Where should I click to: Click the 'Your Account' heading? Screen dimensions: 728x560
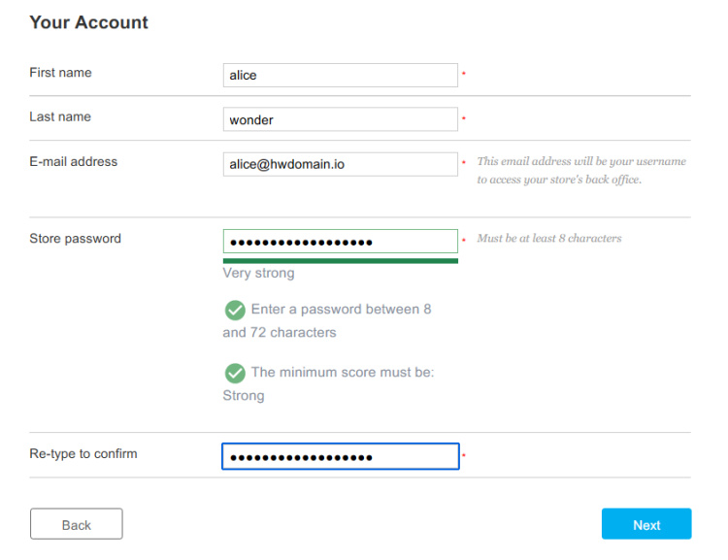pos(89,22)
